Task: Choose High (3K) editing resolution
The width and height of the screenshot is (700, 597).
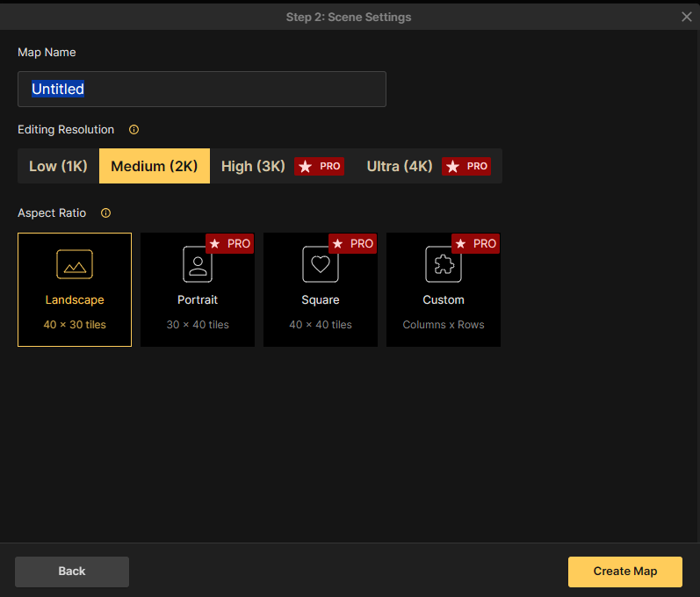Action: (x=254, y=166)
